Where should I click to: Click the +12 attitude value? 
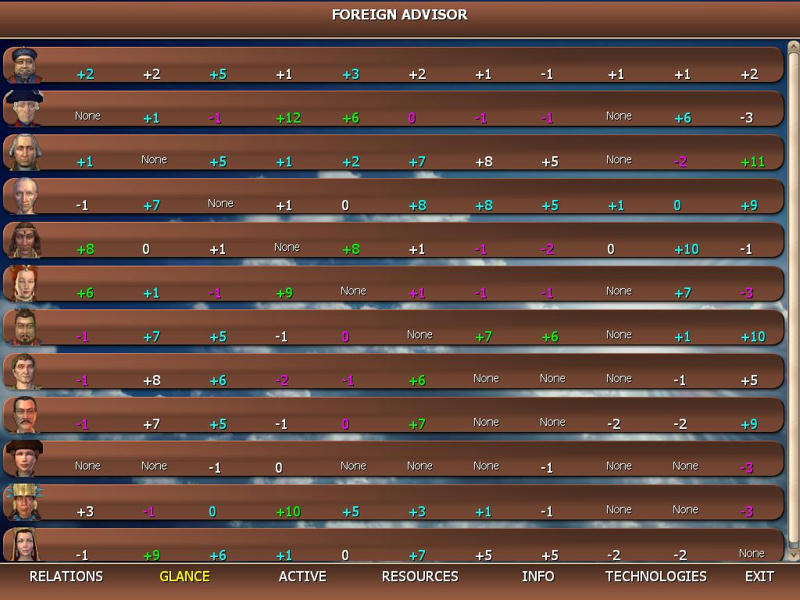click(x=288, y=118)
